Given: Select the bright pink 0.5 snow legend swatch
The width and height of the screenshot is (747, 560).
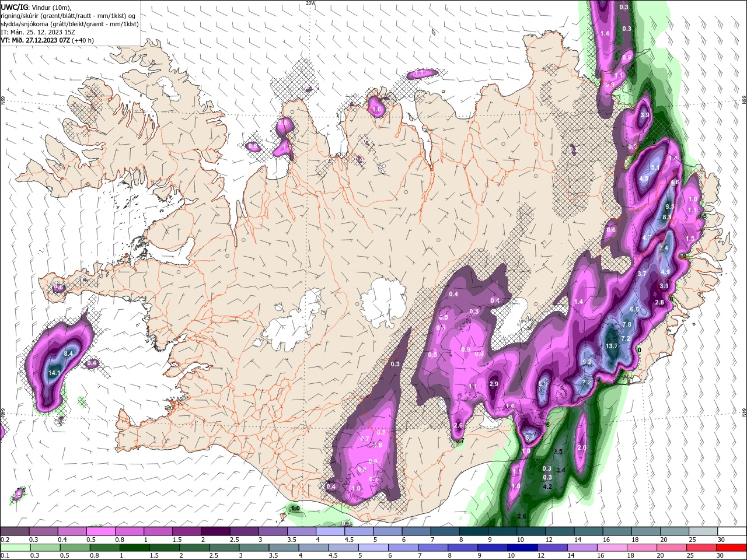Looking at the screenshot, I should pos(100,531).
